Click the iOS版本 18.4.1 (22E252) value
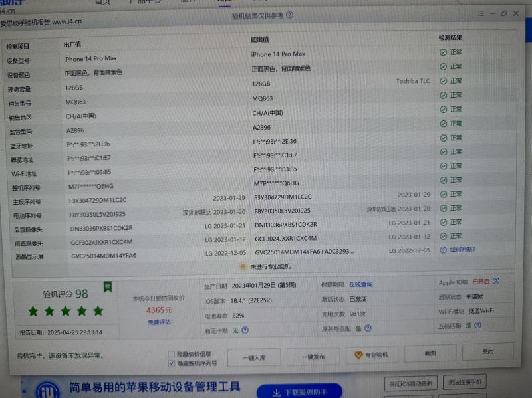 pyautogui.click(x=251, y=300)
